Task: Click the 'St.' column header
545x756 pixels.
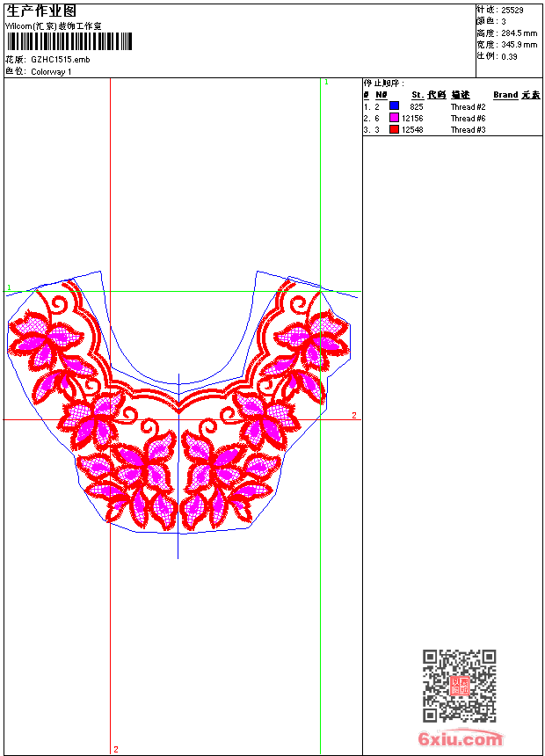Action: coord(418,95)
